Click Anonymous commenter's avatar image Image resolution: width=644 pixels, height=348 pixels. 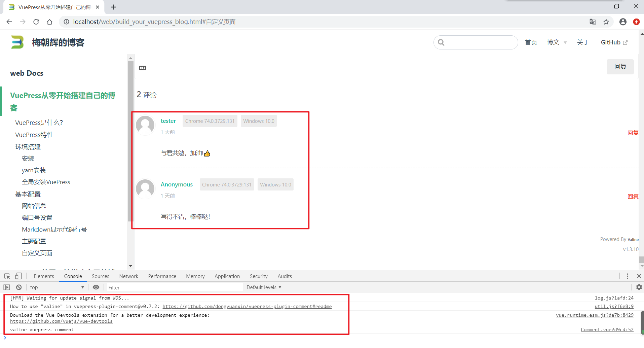click(x=145, y=189)
